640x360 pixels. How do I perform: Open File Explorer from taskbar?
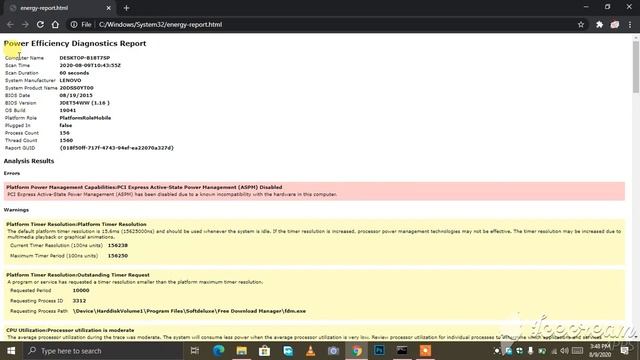tap(242, 351)
